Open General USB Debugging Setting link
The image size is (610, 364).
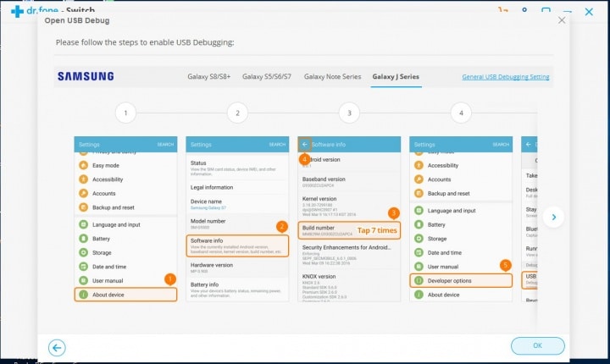(x=506, y=77)
